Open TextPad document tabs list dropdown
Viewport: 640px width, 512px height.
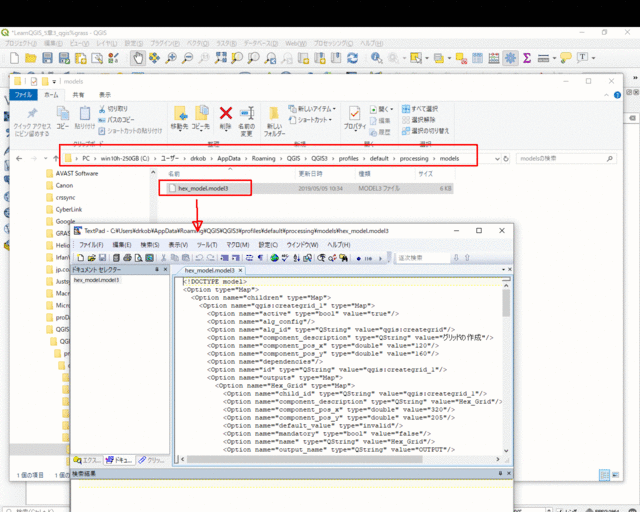[503, 269]
